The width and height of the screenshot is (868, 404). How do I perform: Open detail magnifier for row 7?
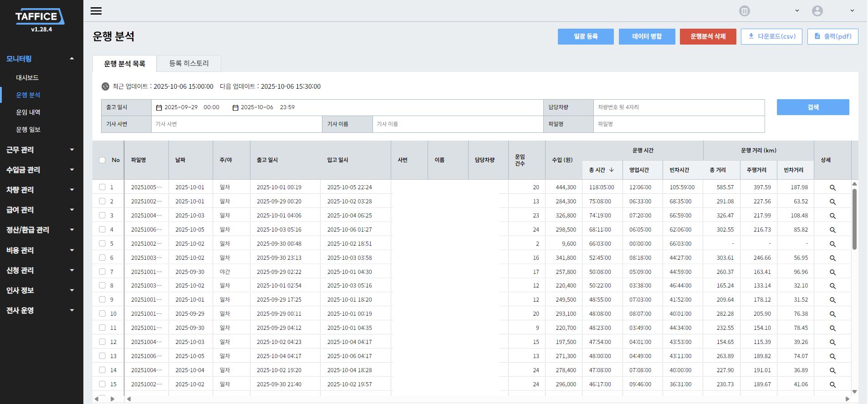point(832,272)
